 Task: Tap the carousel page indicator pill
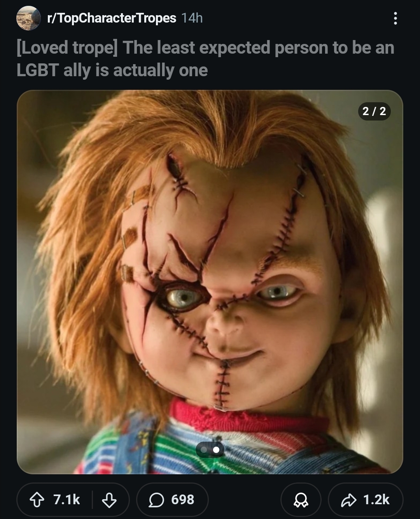(x=210, y=450)
